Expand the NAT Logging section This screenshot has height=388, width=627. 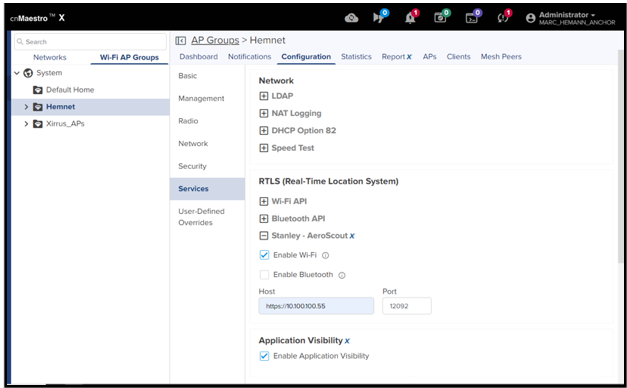click(x=264, y=113)
